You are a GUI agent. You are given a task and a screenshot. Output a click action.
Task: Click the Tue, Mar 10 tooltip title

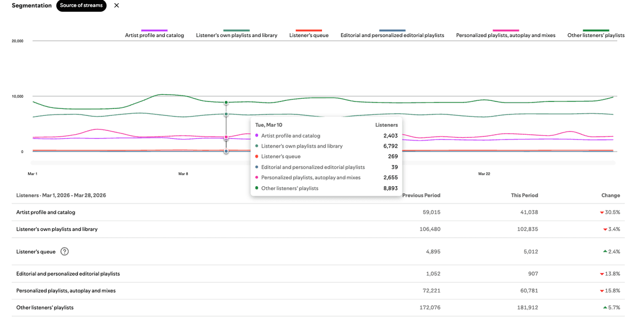click(x=269, y=125)
